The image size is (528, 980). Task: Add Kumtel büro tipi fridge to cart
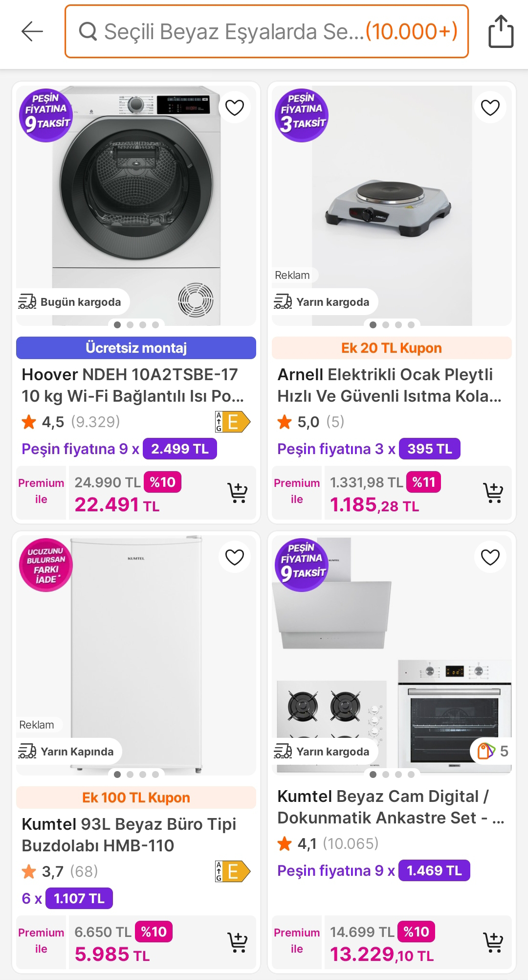[238, 943]
